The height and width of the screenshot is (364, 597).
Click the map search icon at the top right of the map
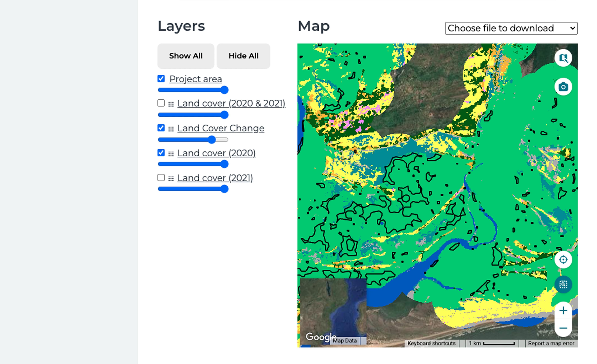coord(563,58)
